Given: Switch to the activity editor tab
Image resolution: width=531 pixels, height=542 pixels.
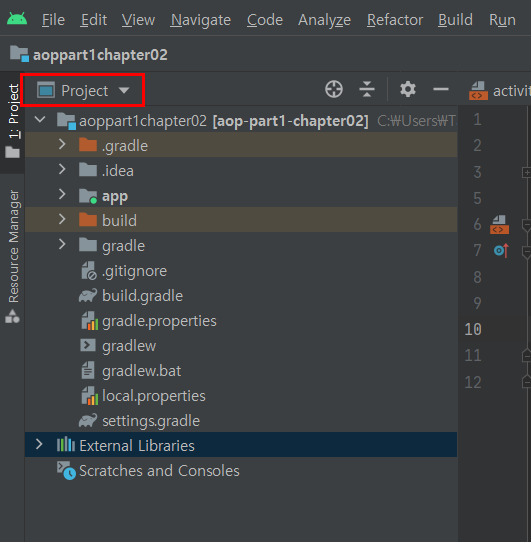Looking at the screenshot, I should pos(500,91).
